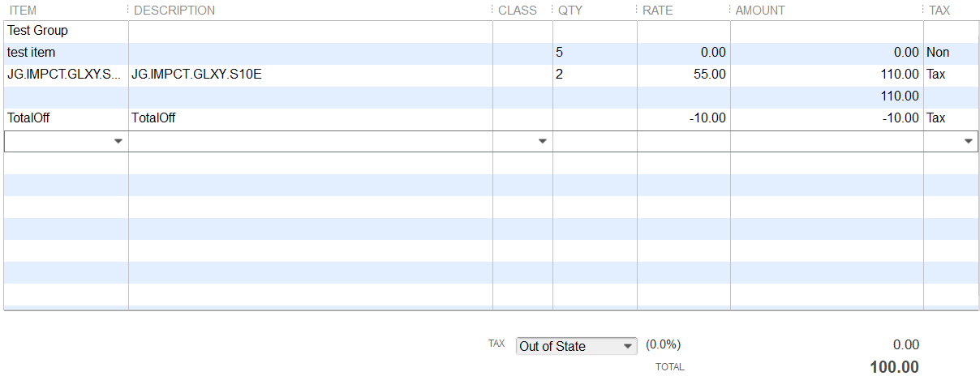Click the (0.0%) tax rate text
980x376 pixels.
(663, 345)
